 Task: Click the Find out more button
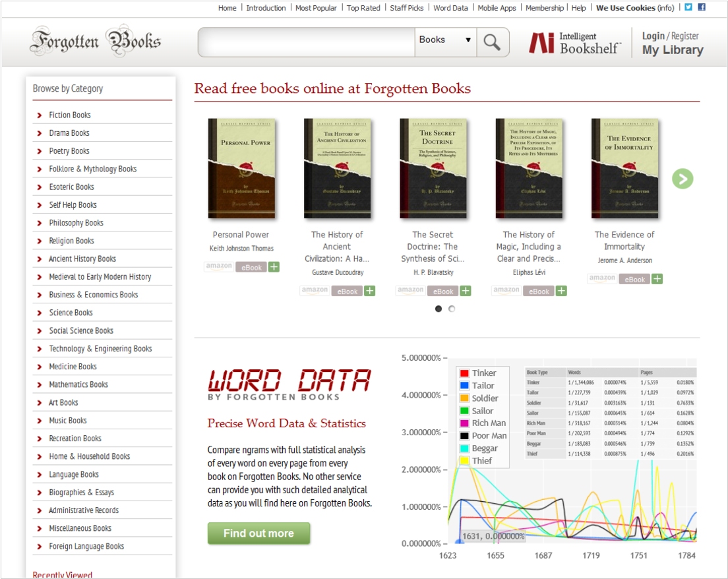258,533
